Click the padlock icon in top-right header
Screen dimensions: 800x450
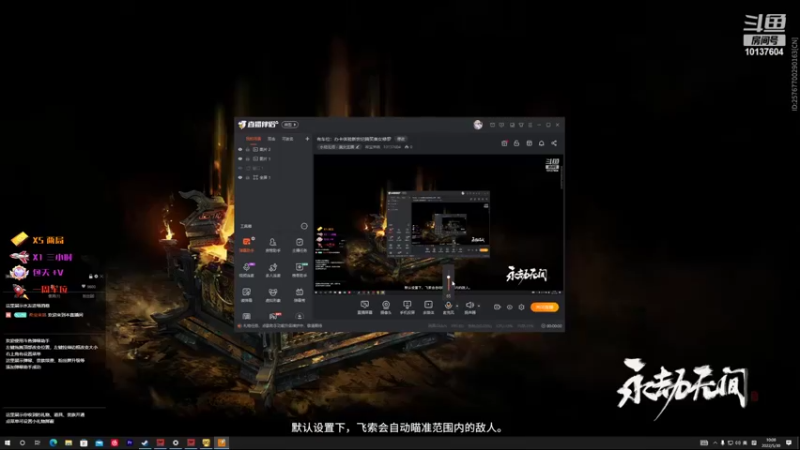coord(516,143)
